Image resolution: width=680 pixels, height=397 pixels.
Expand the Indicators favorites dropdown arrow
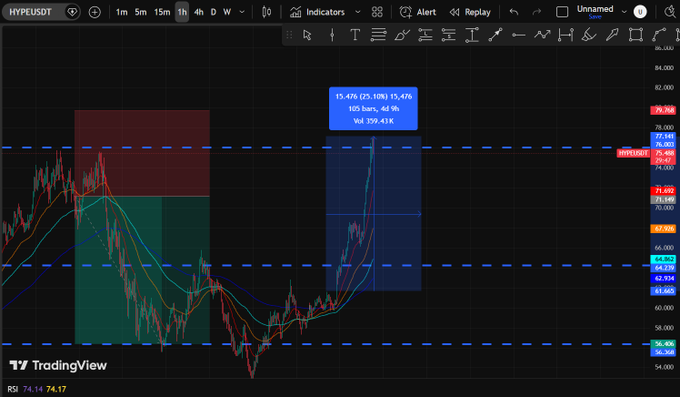pyautogui.click(x=358, y=12)
